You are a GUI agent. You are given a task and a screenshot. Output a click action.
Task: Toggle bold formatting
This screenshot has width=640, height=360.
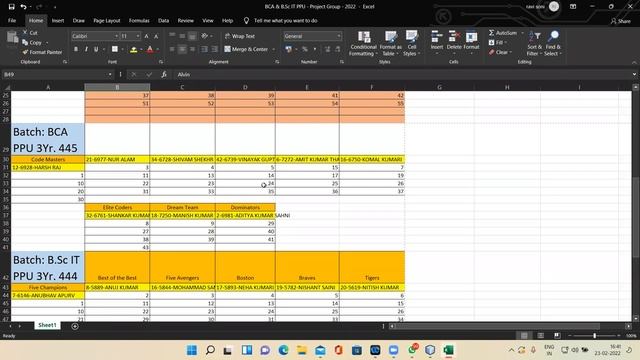pyautogui.click(x=76, y=49)
